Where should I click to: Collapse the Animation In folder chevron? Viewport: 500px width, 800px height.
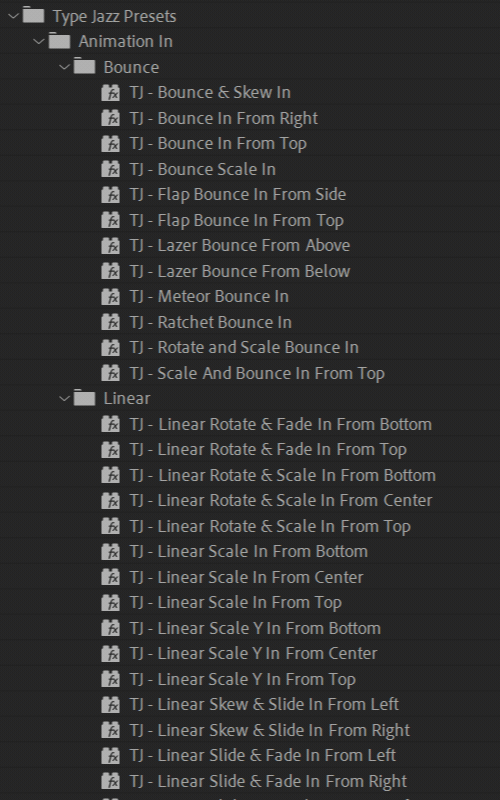tap(39, 41)
